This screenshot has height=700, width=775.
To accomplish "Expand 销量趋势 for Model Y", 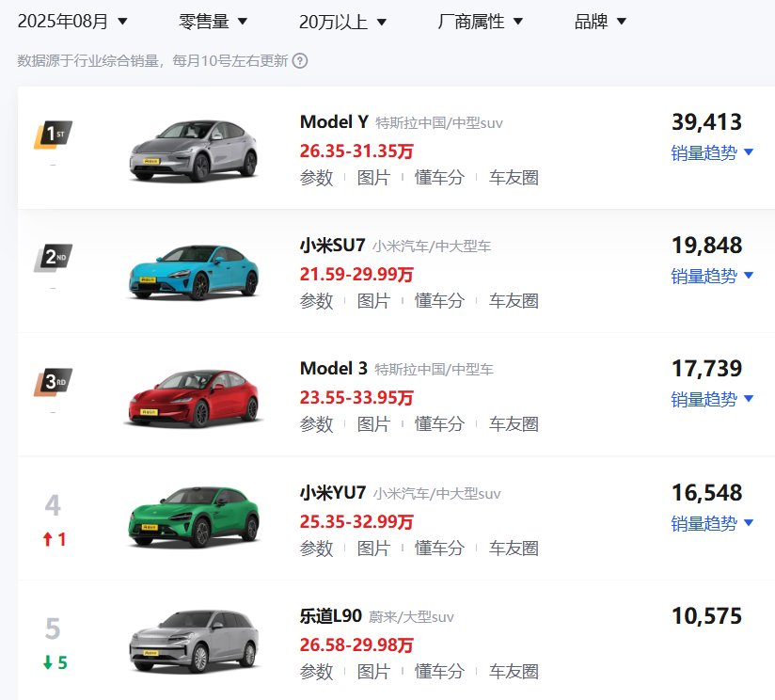I will click(x=712, y=152).
